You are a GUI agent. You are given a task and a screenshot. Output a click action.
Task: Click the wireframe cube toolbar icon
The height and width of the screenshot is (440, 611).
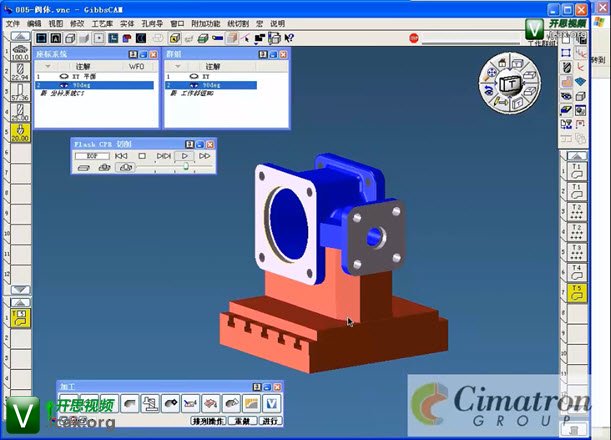(70, 38)
